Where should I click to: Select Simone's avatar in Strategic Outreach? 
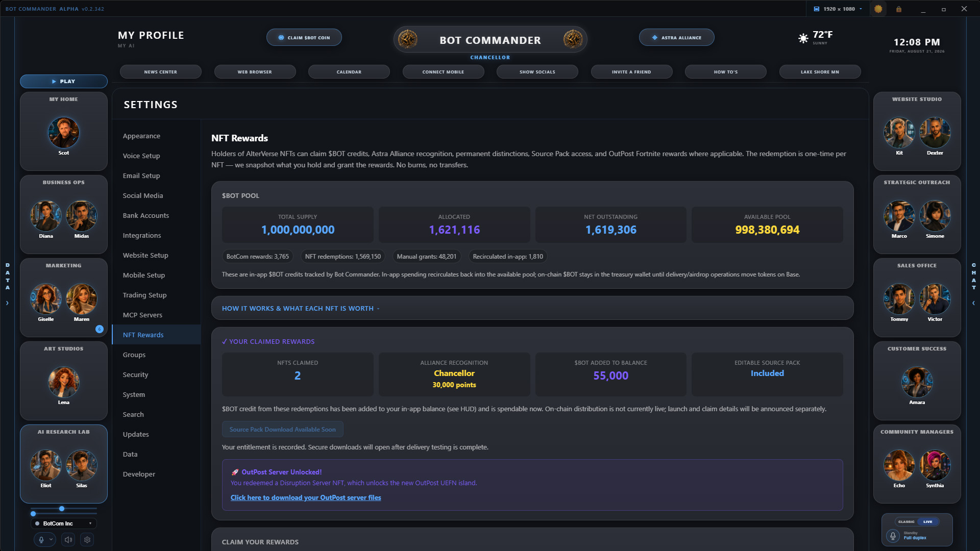[x=935, y=216]
